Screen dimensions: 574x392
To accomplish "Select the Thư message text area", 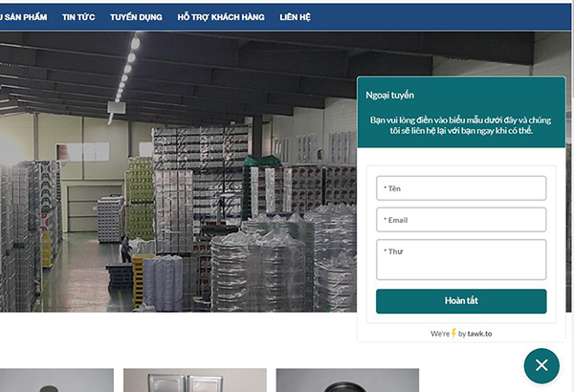I will pos(461,259).
